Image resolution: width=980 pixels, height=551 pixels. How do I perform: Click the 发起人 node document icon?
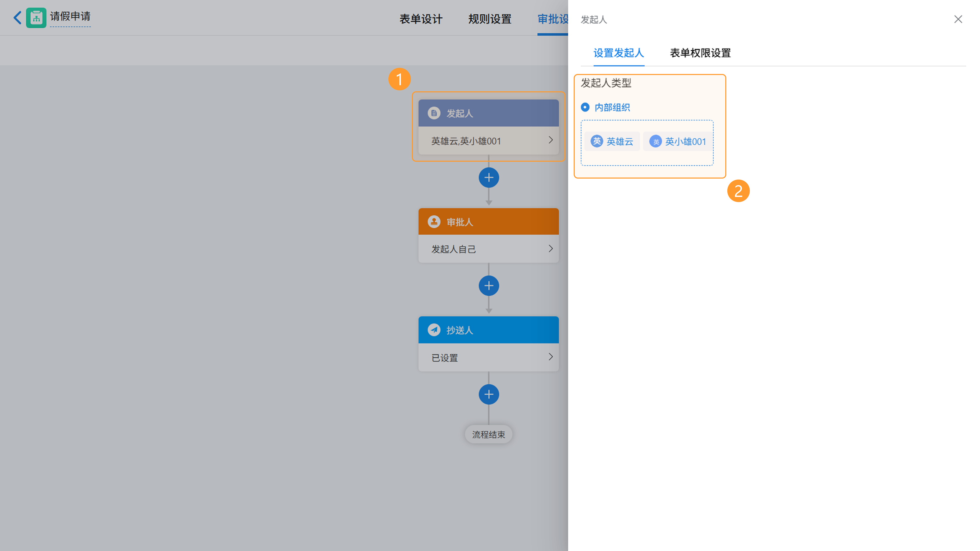[x=434, y=113]
